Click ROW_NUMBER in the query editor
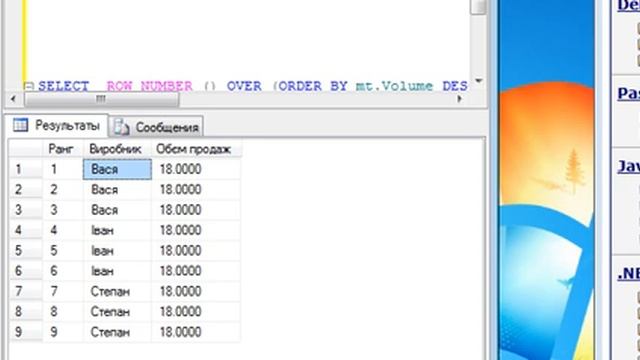The image size is (640, 360). tap(149, 87)
